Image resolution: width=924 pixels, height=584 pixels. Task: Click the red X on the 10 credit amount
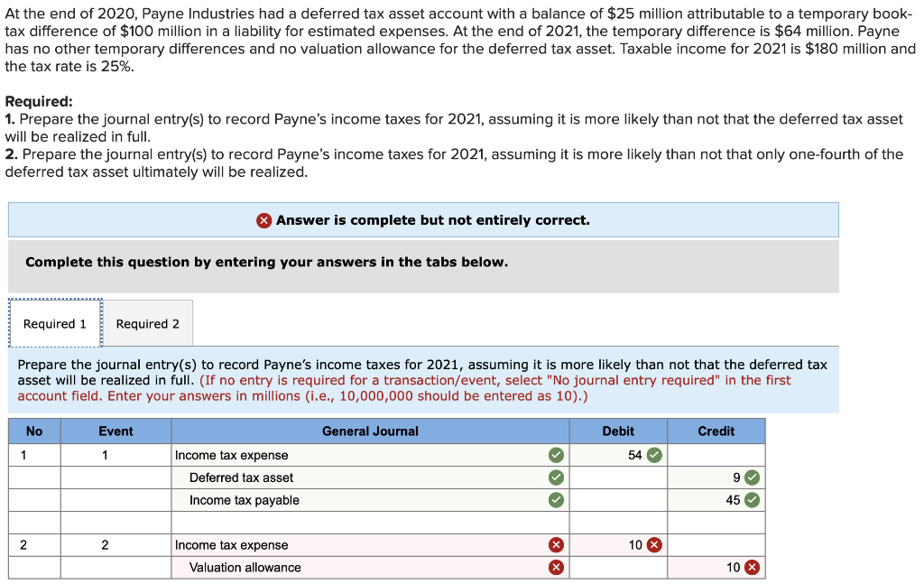pyautogui.click(x=753, y=567)
